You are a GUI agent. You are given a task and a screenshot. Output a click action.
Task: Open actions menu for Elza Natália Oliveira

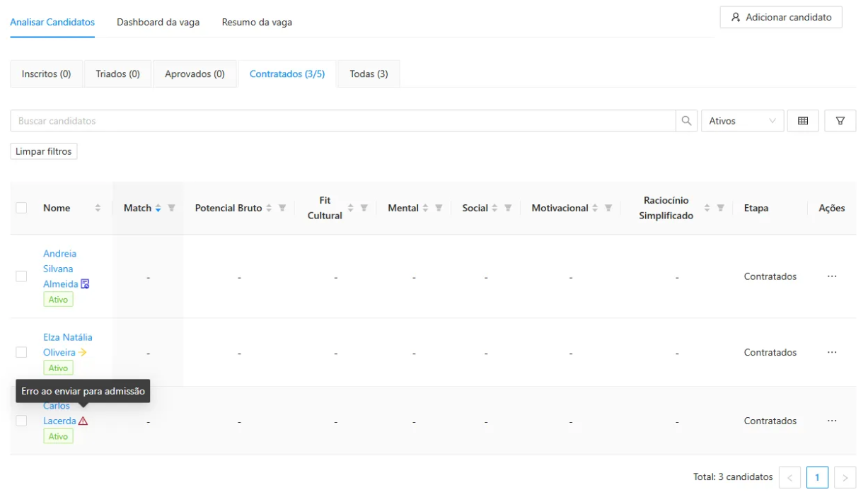(x=832, y=352)
